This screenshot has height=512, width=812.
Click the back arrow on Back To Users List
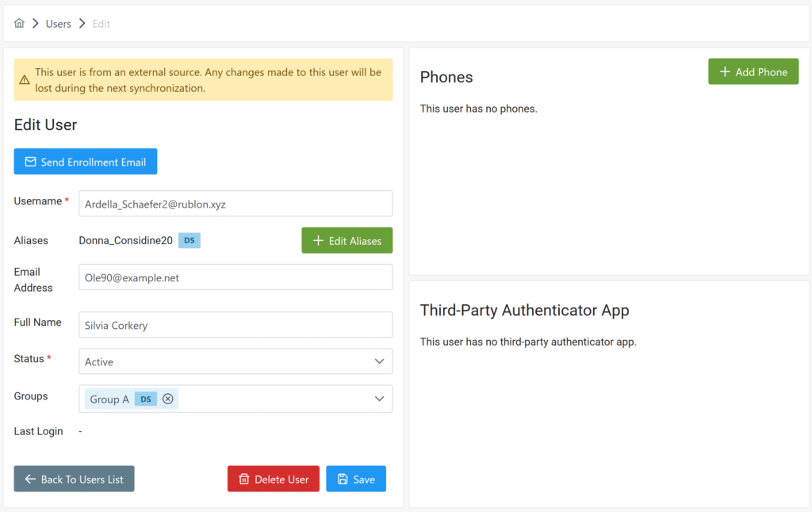[x=29, y=479]
